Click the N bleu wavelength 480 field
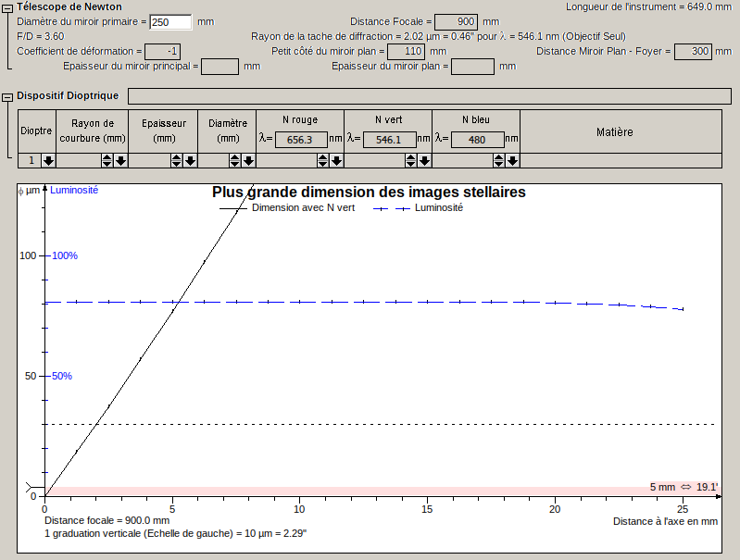This screenshot has width=740, height=560. tap(478, 140)
